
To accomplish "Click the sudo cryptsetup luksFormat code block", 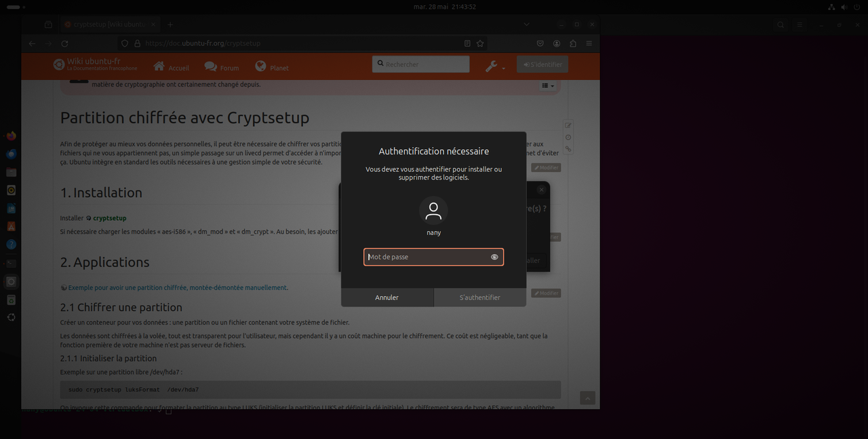I will 311,390.
